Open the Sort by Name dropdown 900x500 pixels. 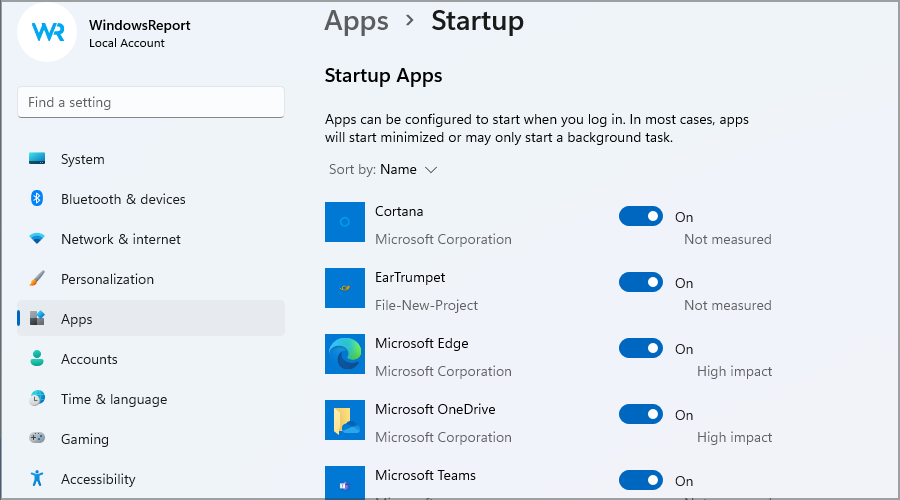pos(383,169)
